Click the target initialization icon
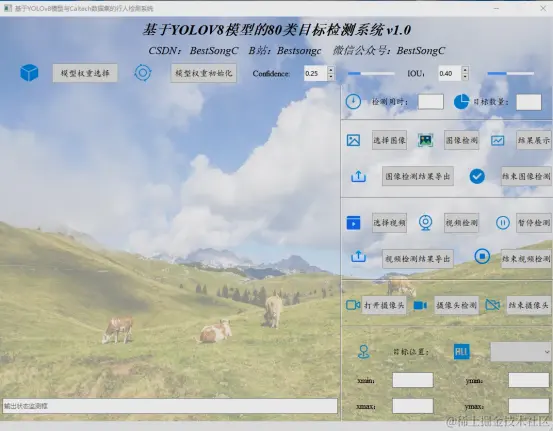554x432 pixels. point(143,73)
